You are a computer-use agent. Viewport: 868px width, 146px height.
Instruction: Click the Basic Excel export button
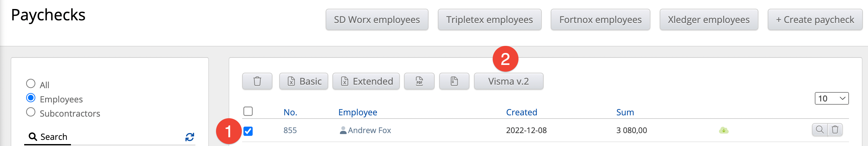[303, 81]
